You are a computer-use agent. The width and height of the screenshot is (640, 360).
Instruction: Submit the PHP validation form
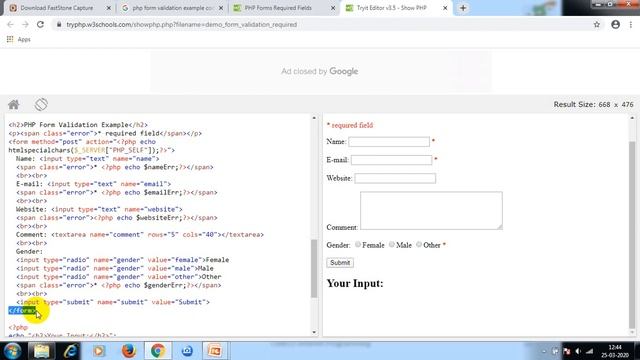pyautogui.click(x=340, y=263)
